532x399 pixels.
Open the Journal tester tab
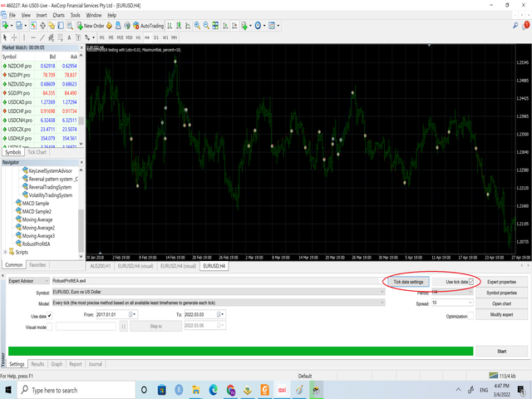click(x=95, y=364)
